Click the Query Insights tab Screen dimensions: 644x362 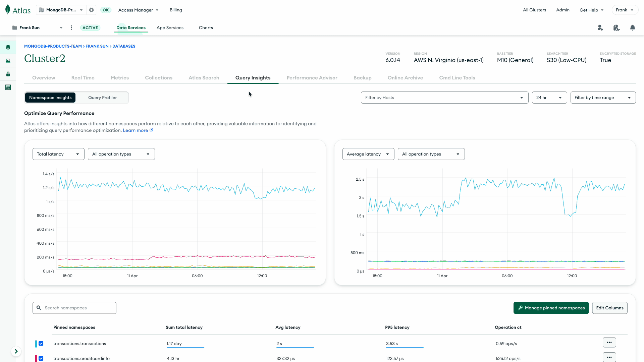pos(253,78)
